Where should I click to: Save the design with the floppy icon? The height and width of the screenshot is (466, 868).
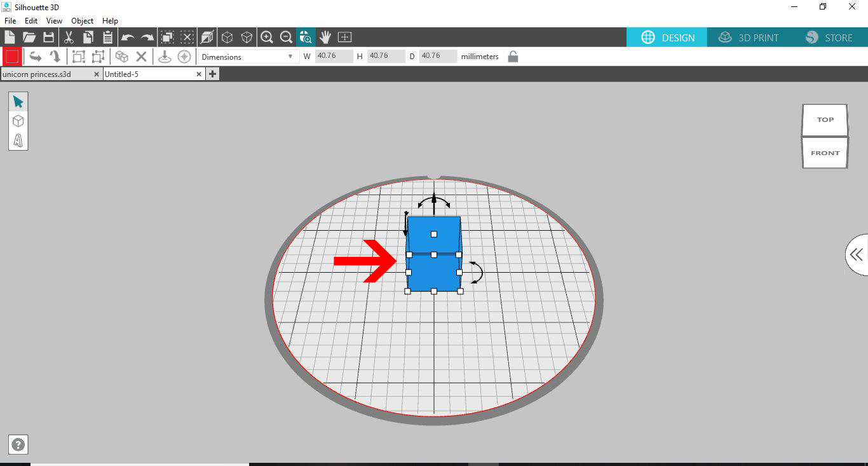48,37
